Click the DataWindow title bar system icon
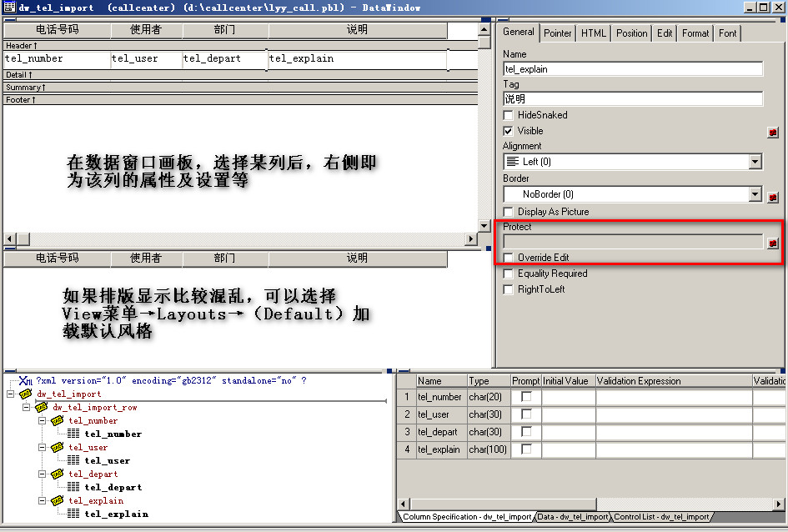This screenshot has height=532, width=788. (9, 7)
